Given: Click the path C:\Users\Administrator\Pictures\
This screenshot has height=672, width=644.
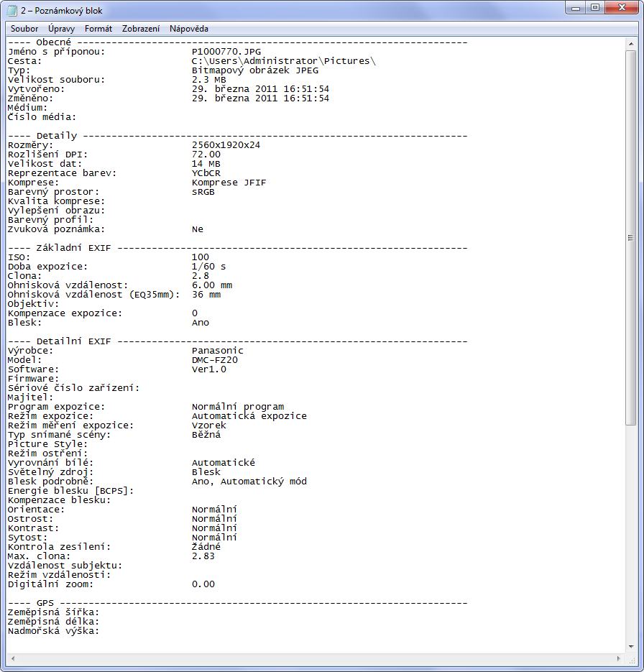Looking at the screenshot, I should tap(284, 61).
